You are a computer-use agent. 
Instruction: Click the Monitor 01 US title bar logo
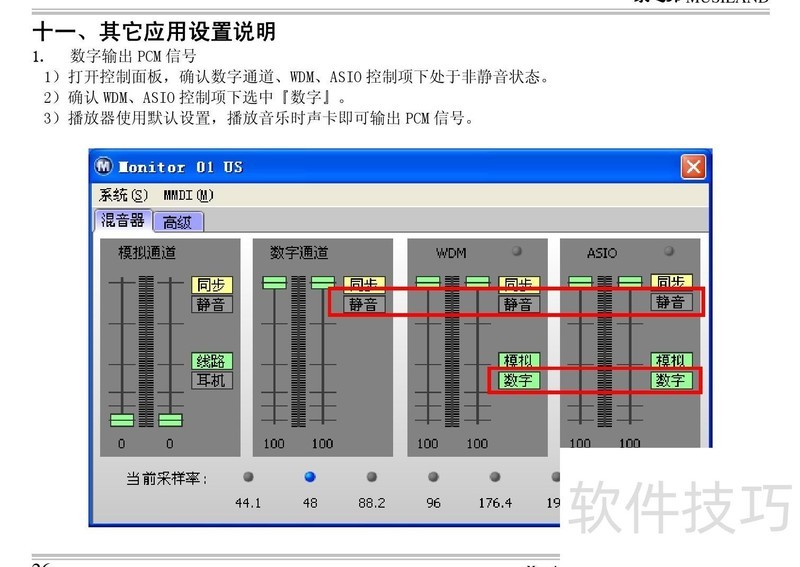coord(104,167)
